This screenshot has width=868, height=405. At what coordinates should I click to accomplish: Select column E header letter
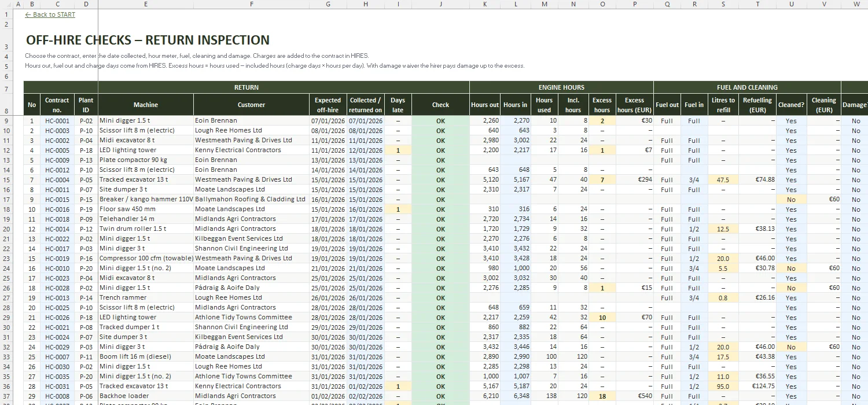click(x=146, y=4)
